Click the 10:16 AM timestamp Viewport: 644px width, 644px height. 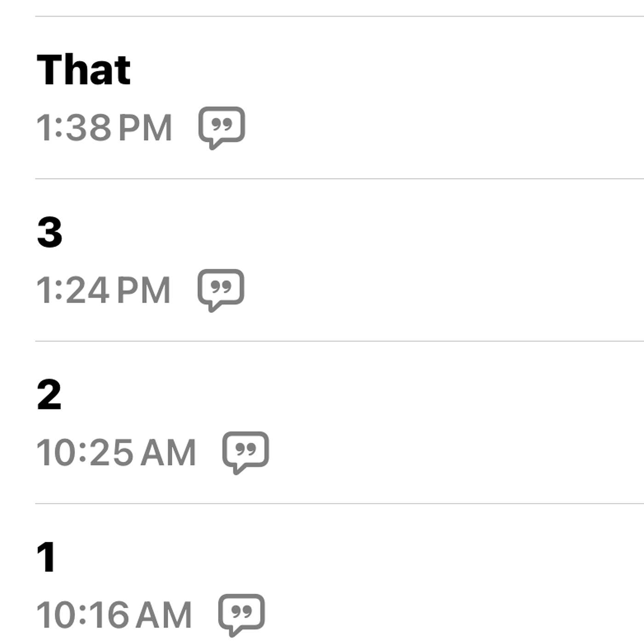[114, 615]
